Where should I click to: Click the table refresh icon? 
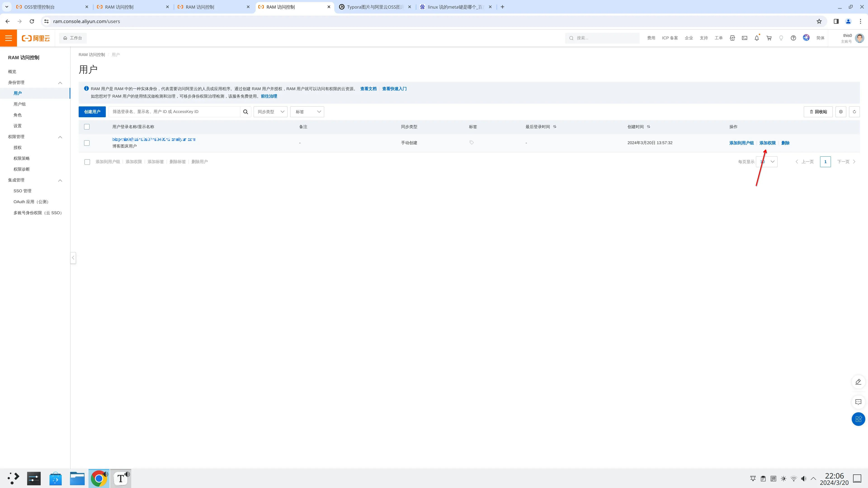point(854,112)
